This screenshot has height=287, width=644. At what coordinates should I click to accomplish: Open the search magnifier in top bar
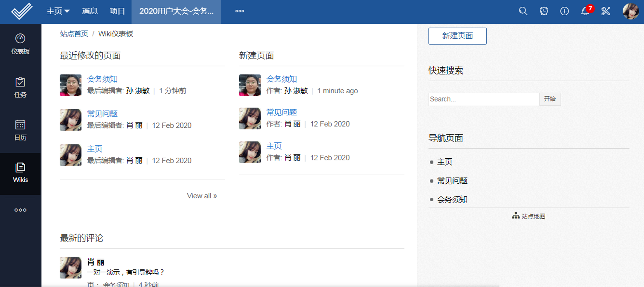(x=523, y=11)
